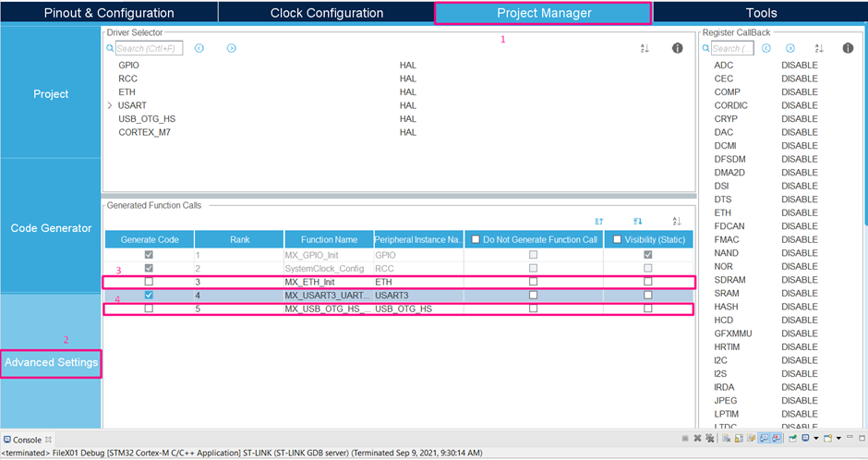Toggle Generate Code for MX_USB_OTG_HS row
868x460 pixels.
[x=149, y=309]
